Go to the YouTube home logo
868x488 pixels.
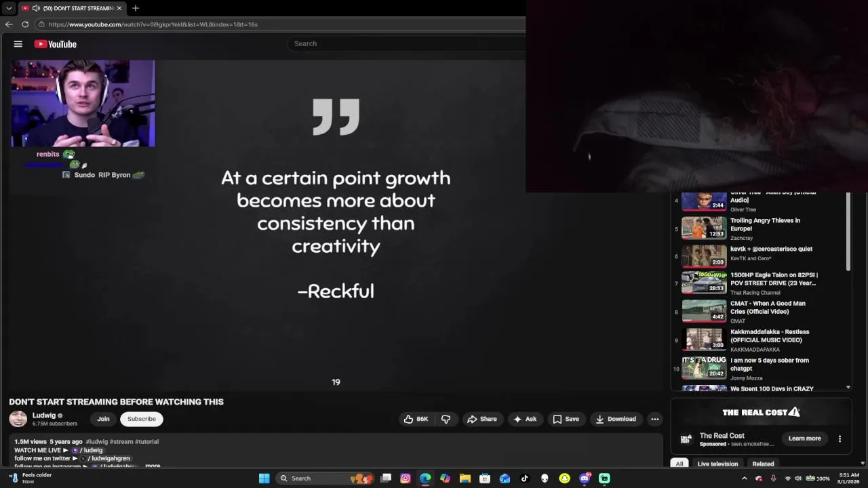click(x=56, y=44)
